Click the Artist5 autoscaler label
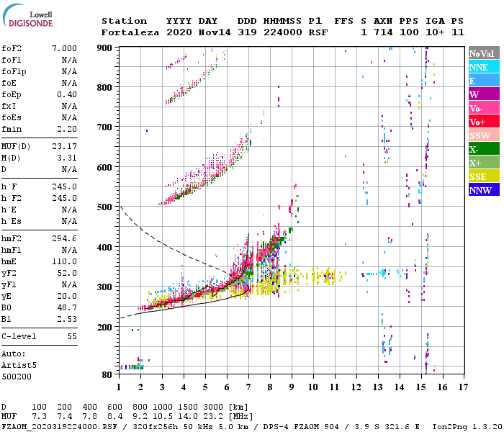Viewport: 504px width, 432px height. coord(19,366)
